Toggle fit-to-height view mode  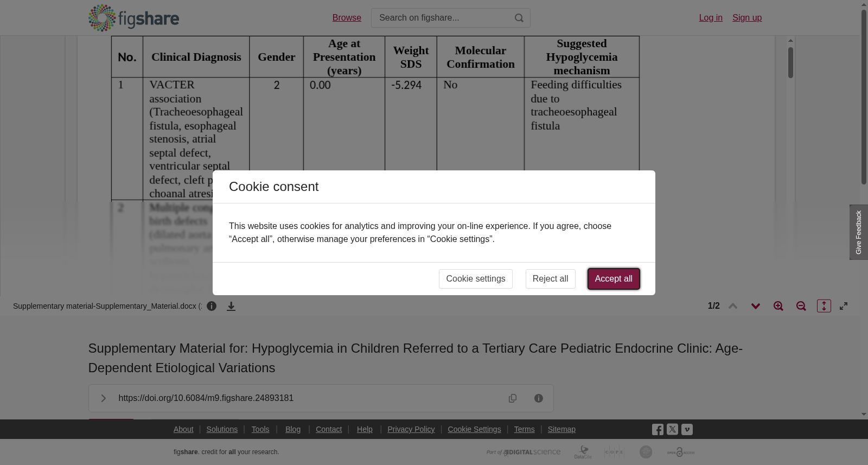coord(824,306)
